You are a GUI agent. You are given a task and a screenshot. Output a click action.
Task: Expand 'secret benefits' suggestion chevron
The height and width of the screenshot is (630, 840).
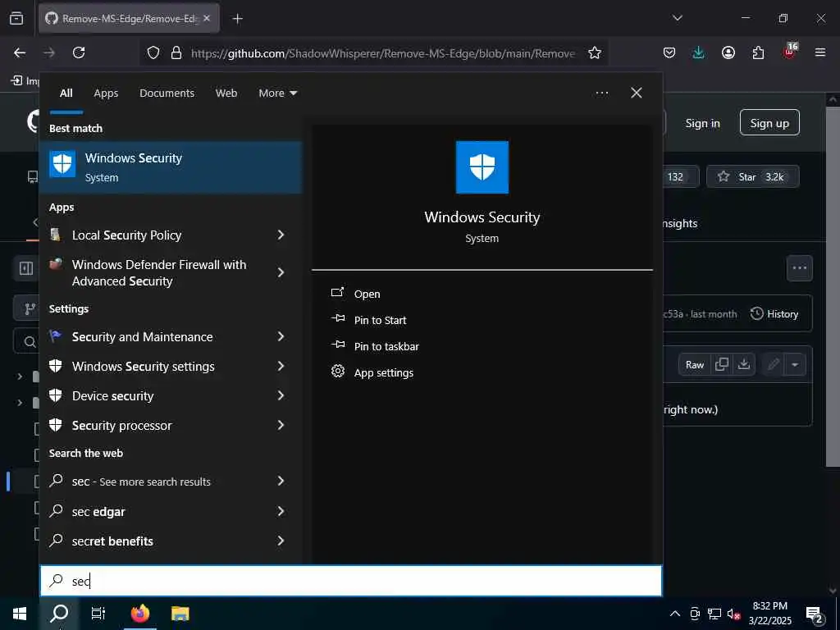pyautogui.click(x=281, y=541)
